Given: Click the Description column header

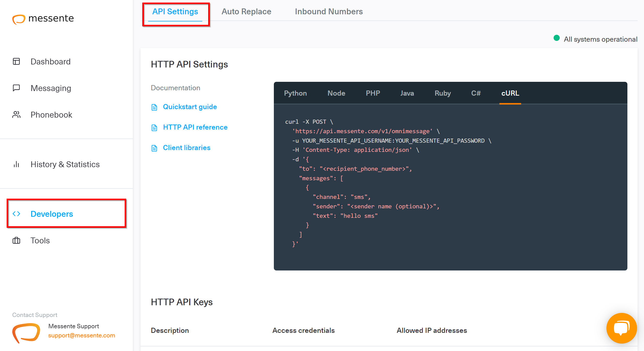Looking at the screenshot, I should click(170, 331).
